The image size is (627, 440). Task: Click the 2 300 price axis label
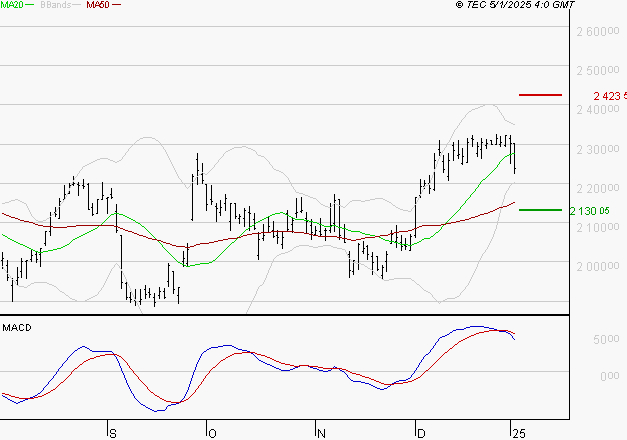(x=598, y=149)
